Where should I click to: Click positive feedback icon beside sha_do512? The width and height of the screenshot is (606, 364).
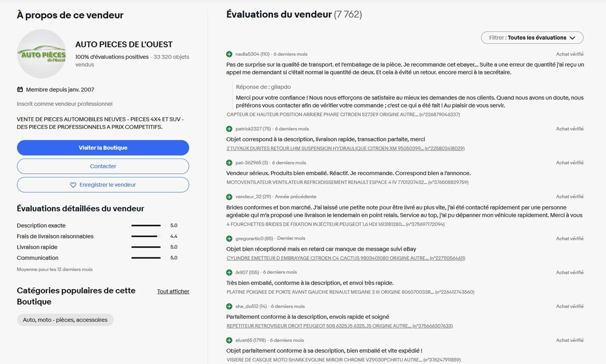pyautogui.click(x=229, y=306)
